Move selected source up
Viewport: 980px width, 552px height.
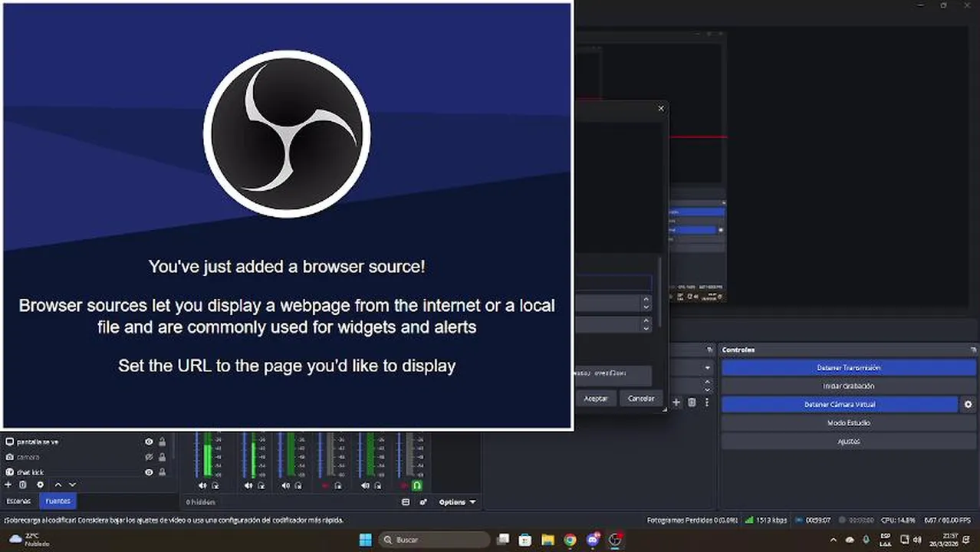click(58, 485)
